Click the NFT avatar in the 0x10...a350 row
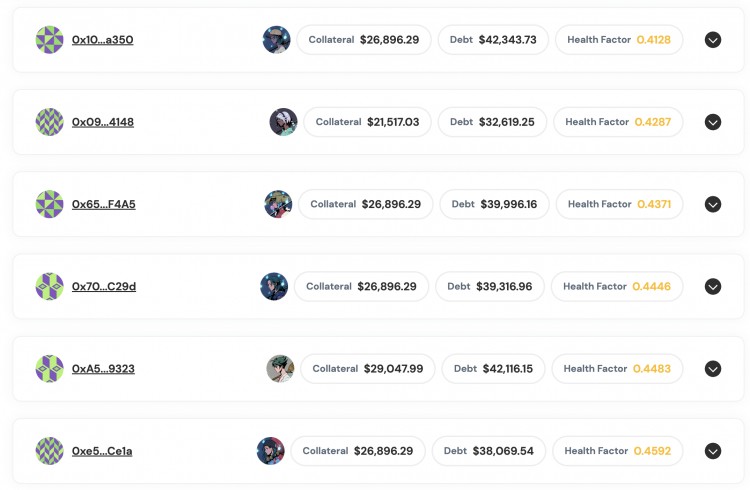This screenshot has width=750, height=490. 276,40
